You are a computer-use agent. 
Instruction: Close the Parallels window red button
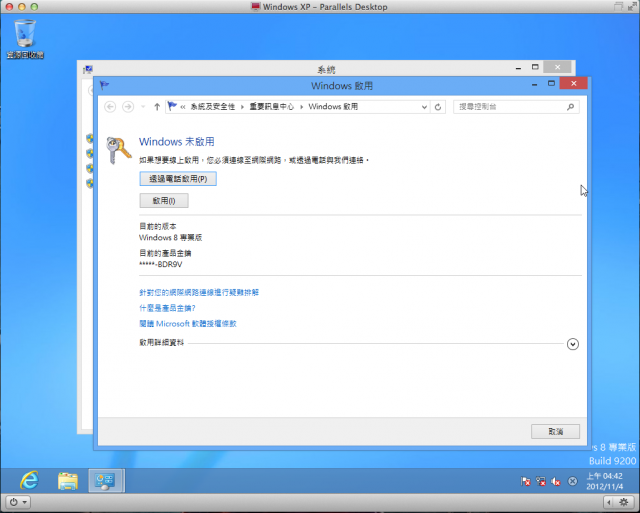pyautogui.click(x=9, y=7)
